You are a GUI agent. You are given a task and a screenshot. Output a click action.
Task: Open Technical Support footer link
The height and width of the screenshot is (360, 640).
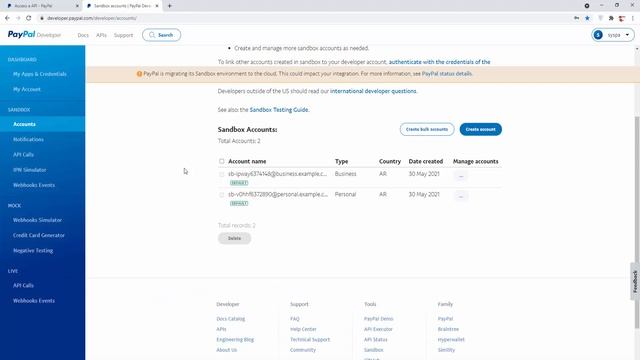click(x=310, y=340)
